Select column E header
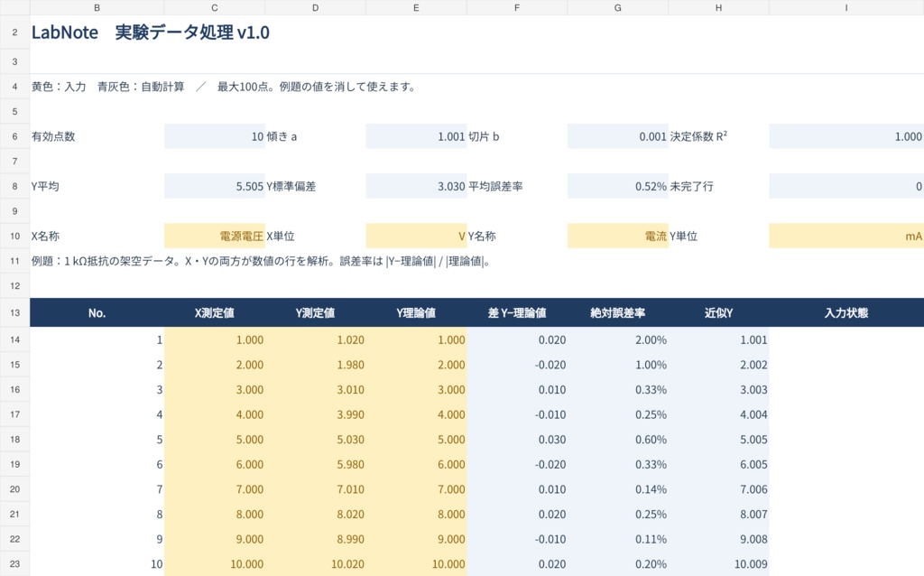This screenshot has height=576, width=924. [416, 7]
